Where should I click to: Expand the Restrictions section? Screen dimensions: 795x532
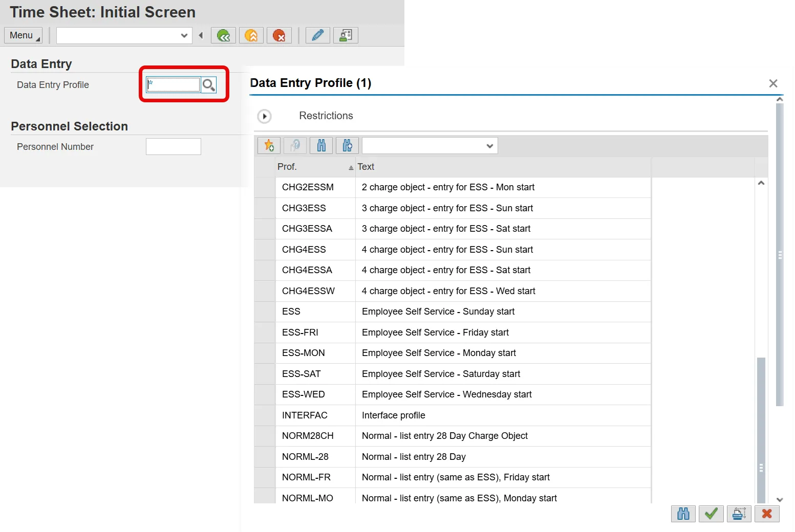pyautogui.click(x=264, y=116)
